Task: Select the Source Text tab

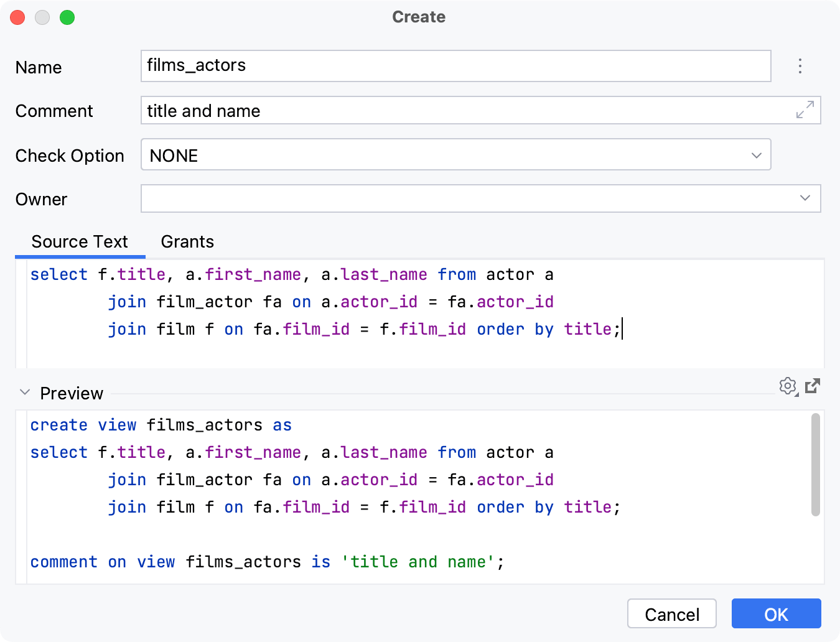Action: tap(80, 242)
